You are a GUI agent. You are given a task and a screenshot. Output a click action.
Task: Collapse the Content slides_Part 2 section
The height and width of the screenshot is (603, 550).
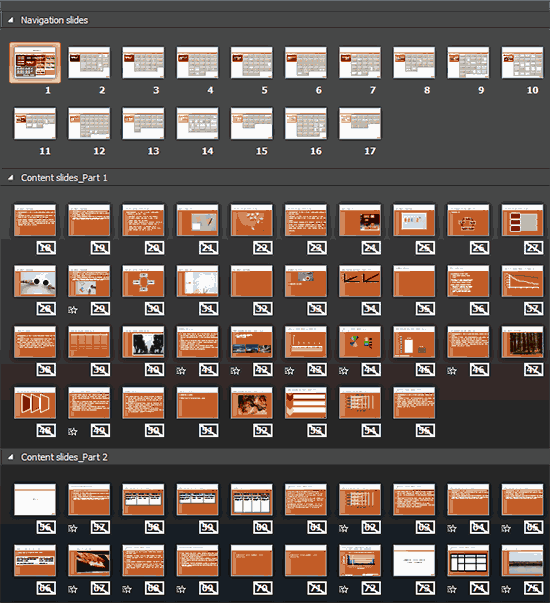tap(11, 457)
